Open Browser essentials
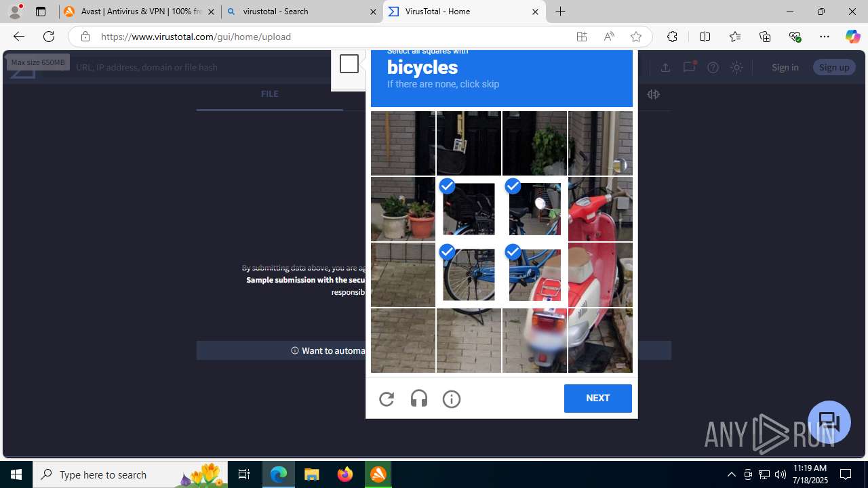Image resolution: width=868 pixels, height=488 pixels. (x=795, y=37)
